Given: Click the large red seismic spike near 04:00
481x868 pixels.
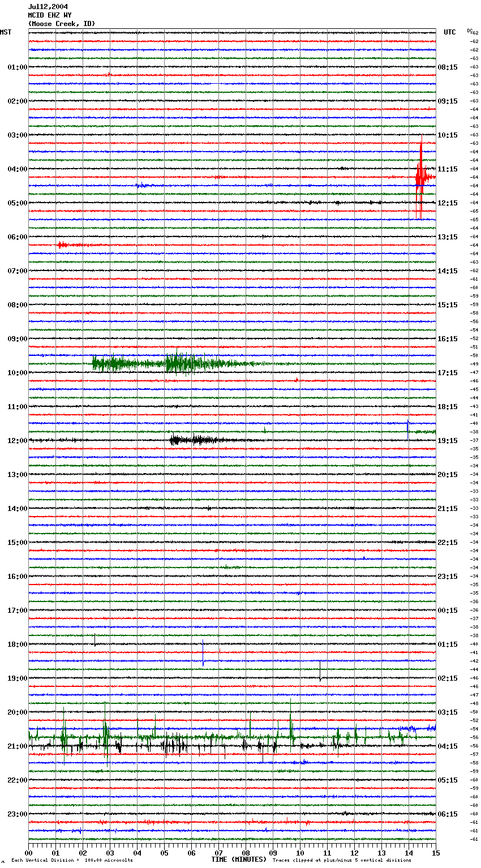Looking at the screenshot, I should 420,178.
